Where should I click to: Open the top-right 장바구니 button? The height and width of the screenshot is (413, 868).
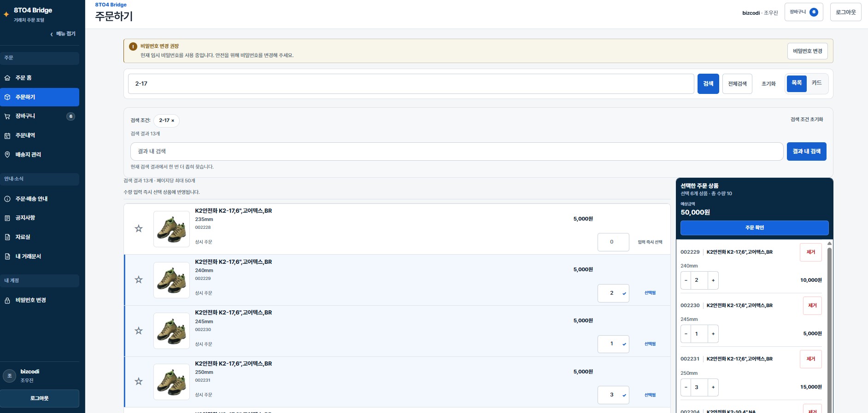click(x=803, y=12)
